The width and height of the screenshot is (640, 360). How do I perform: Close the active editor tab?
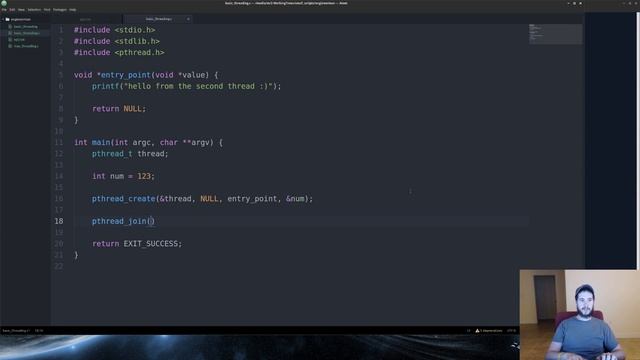coord(188,19)
